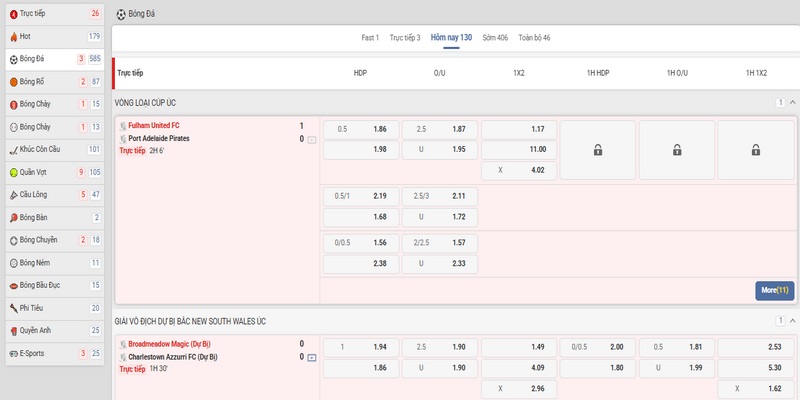Switch to the Trực tiếp 3 tab
This screenshot has width=800, height=400.
(x=405, y=38)
